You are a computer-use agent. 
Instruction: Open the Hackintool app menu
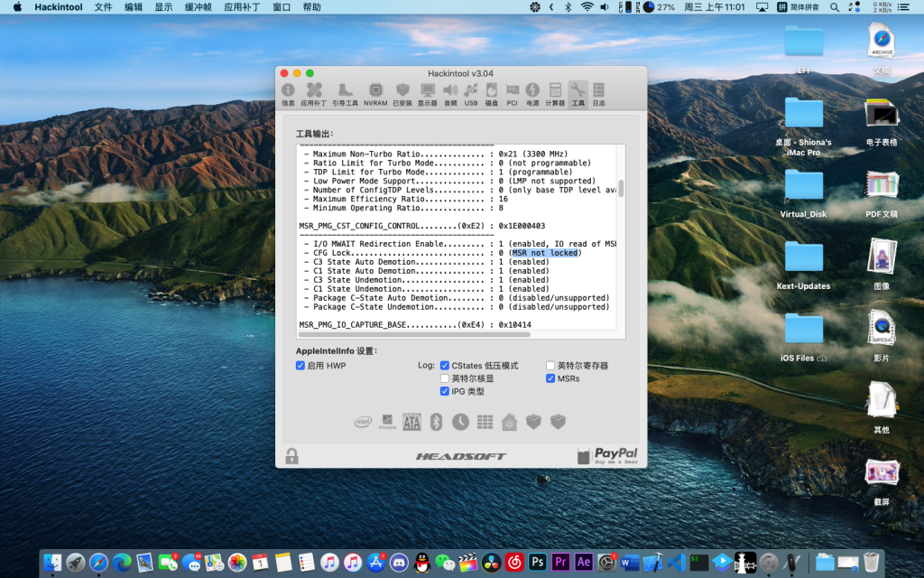59,7
